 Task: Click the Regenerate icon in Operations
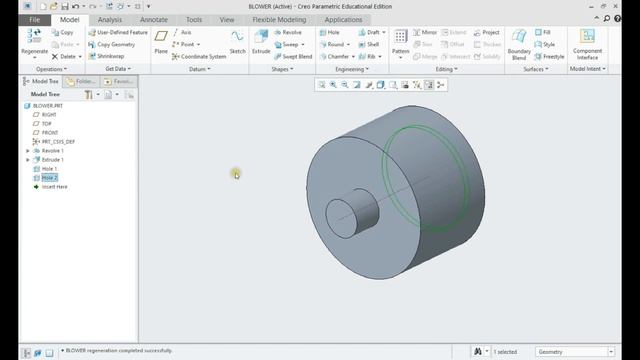click(34, 36)
